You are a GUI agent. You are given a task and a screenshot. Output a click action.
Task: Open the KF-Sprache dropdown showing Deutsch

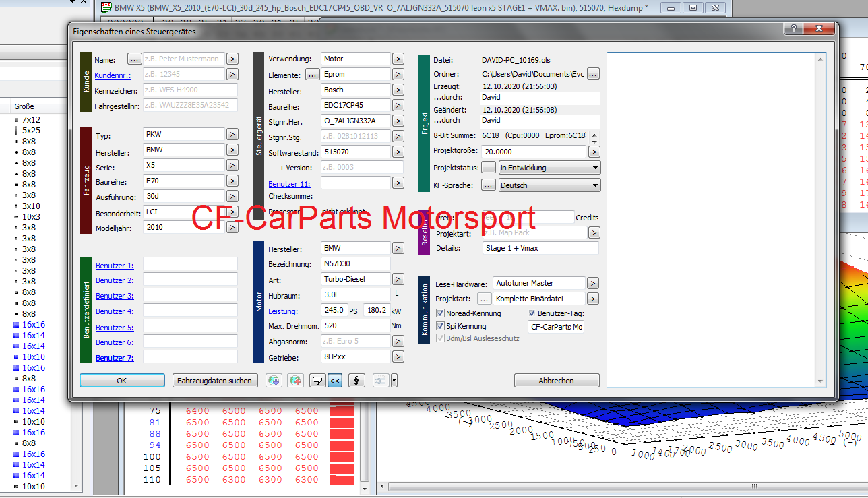(x=550, y=185)
